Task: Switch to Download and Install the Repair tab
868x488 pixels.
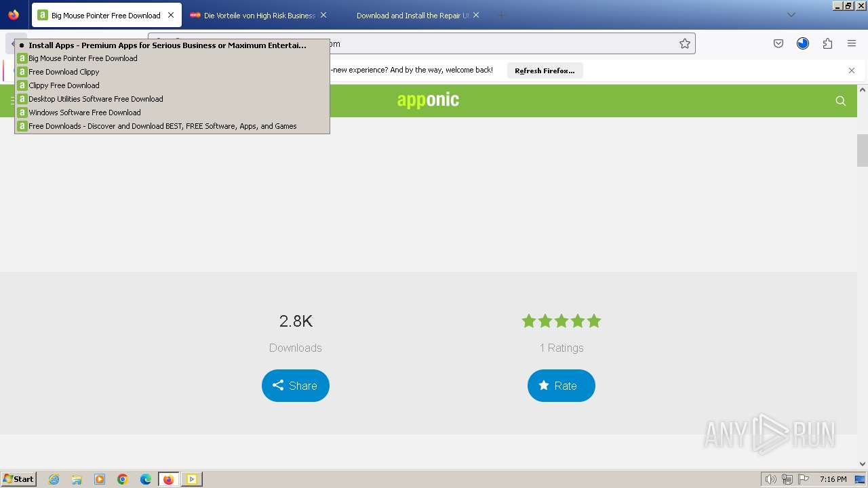Action: click(412, 15)
